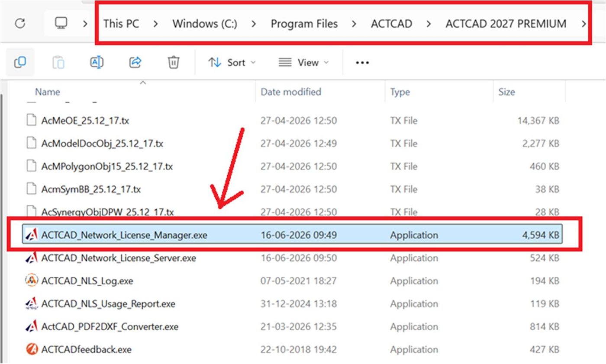Open the View dropdown
606x364 pixels.
pyautogui.click(x=303, y=63)
